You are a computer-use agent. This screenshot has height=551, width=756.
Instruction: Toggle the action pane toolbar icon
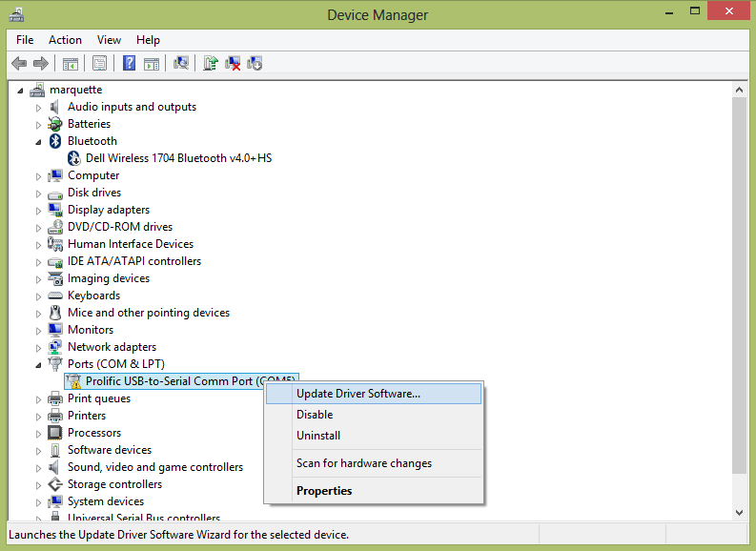click(x=152, y=63)
